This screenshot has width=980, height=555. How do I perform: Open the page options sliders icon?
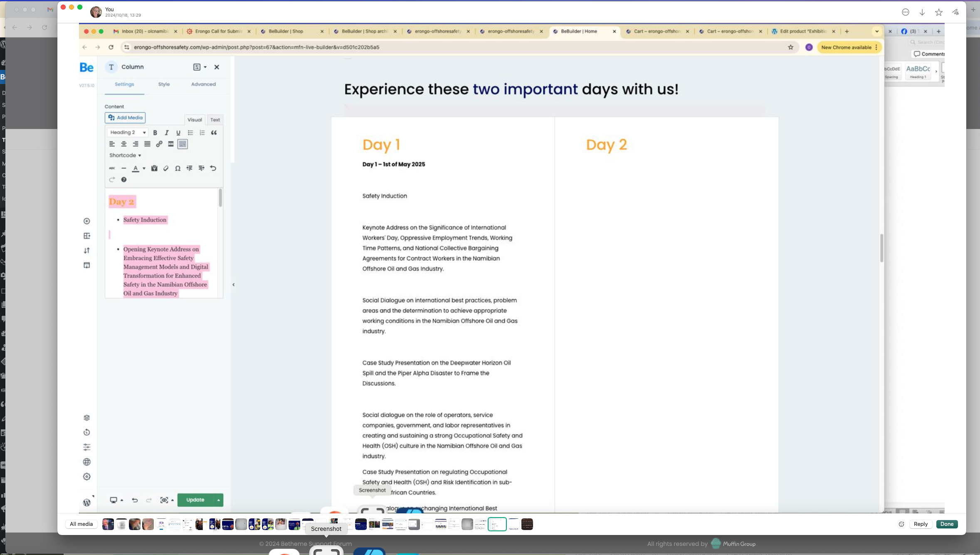point(86,447)
